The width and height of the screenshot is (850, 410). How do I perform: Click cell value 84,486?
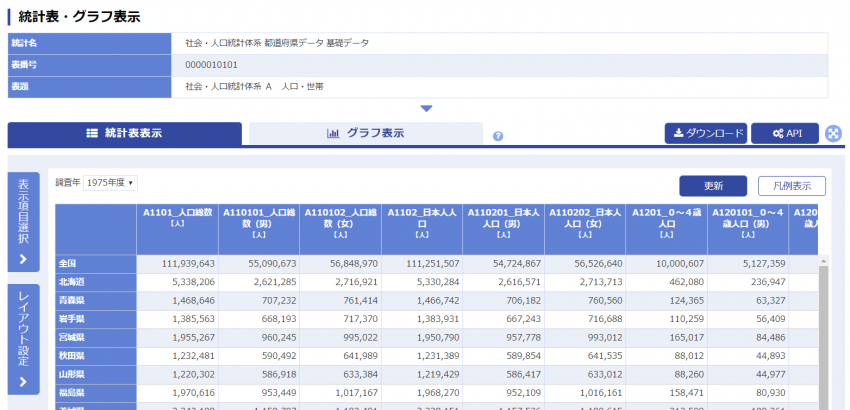[x=770, y=338]
